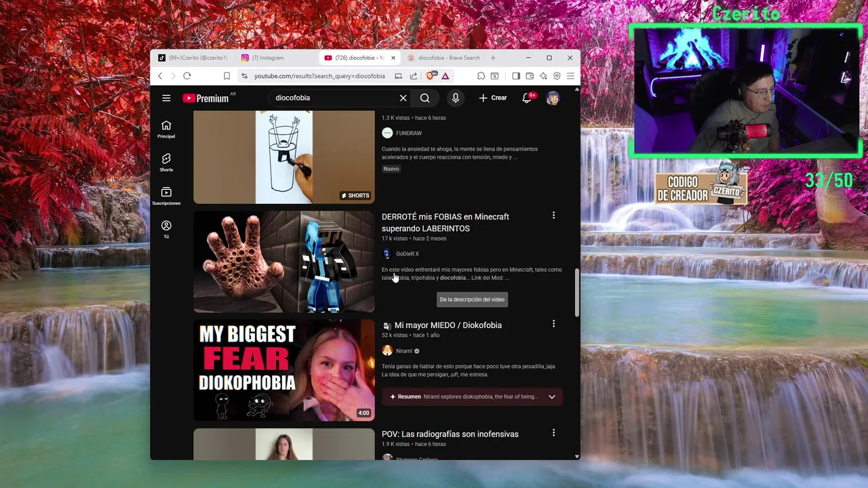Viewport: 868px width, 488px height.
Task: Click the Resumen AI summary box
Action: [472, 397]
